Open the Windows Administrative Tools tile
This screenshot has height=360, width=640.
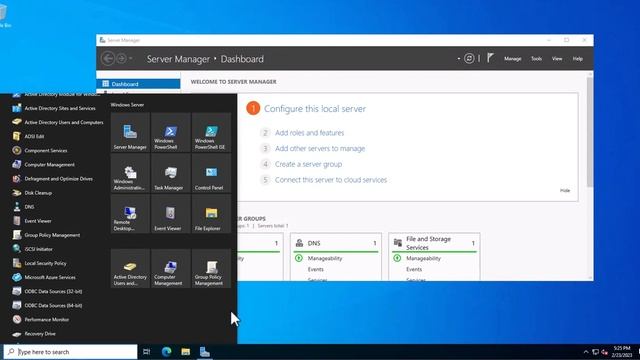[130, 173]
